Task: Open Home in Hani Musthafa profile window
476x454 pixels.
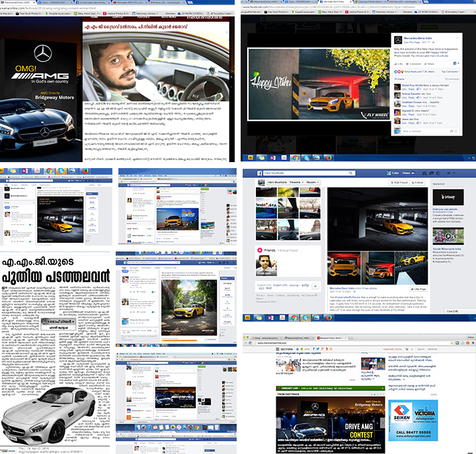Action: coord(406,173)
